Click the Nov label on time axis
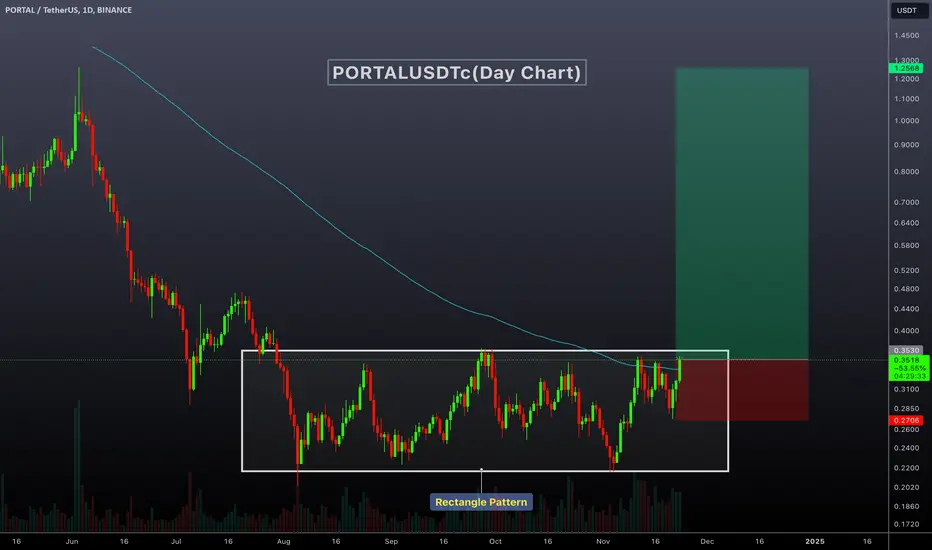This screenshot has height=550, width=932. coord(603,542)
